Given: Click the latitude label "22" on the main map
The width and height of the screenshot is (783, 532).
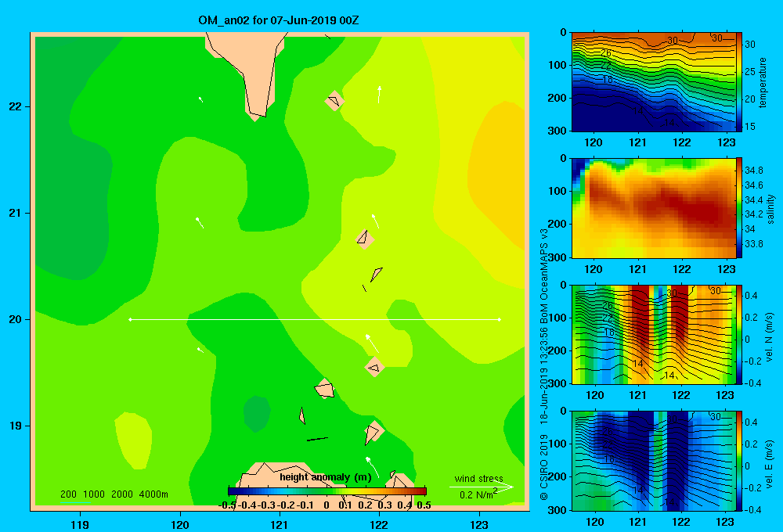Looking at the screenshot, I should point(16,107).
